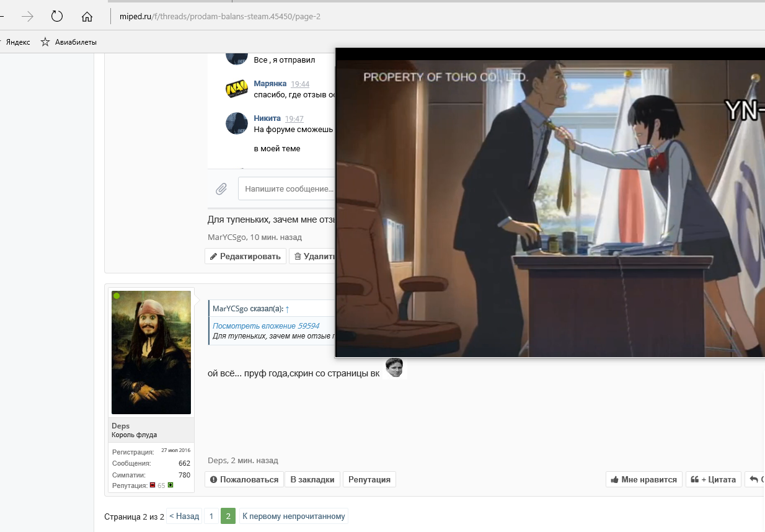Click the Сообщения count 662
The height and width of the screenshot is (532, 765).
click(184, 463)
